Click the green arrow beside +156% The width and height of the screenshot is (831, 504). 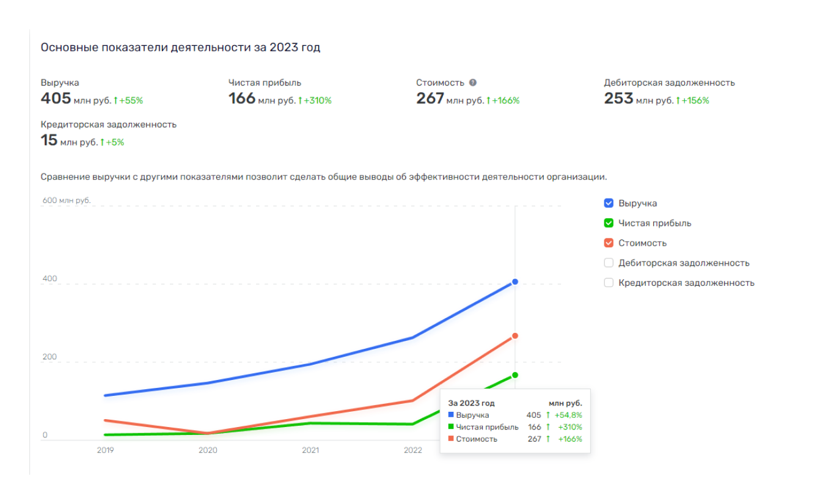point(678,100)
